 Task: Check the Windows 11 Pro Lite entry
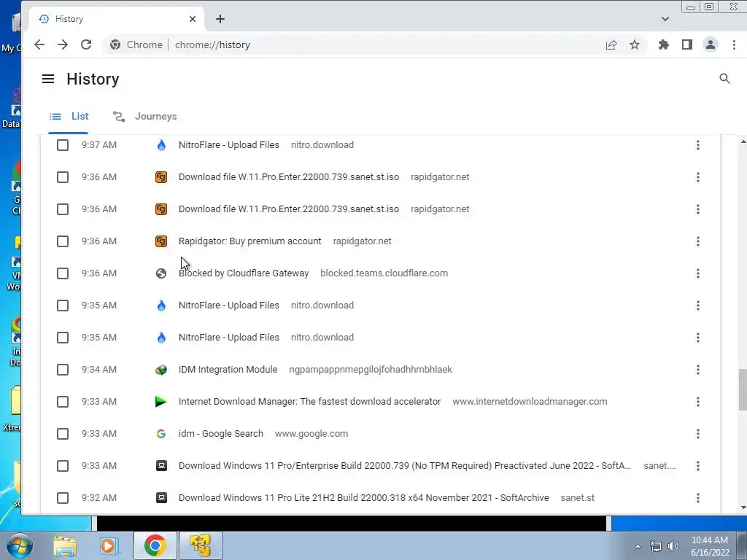pyautogui.click(x=63, y=498)
